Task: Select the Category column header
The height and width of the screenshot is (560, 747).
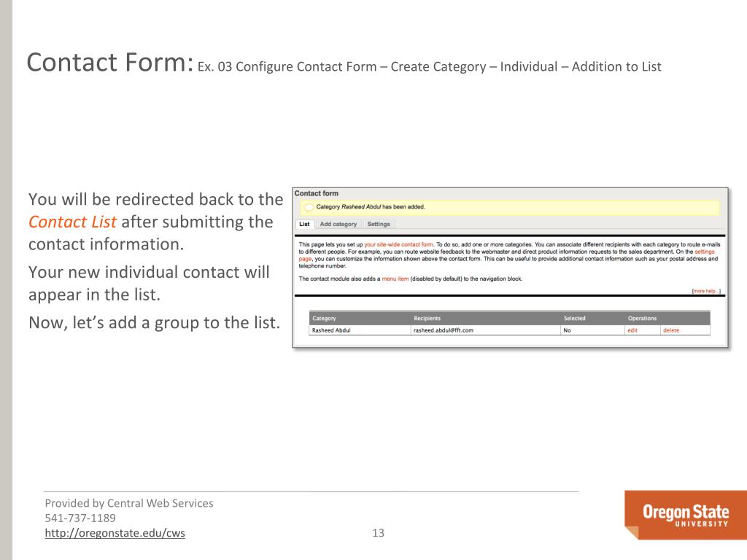Action: point(324,319)
